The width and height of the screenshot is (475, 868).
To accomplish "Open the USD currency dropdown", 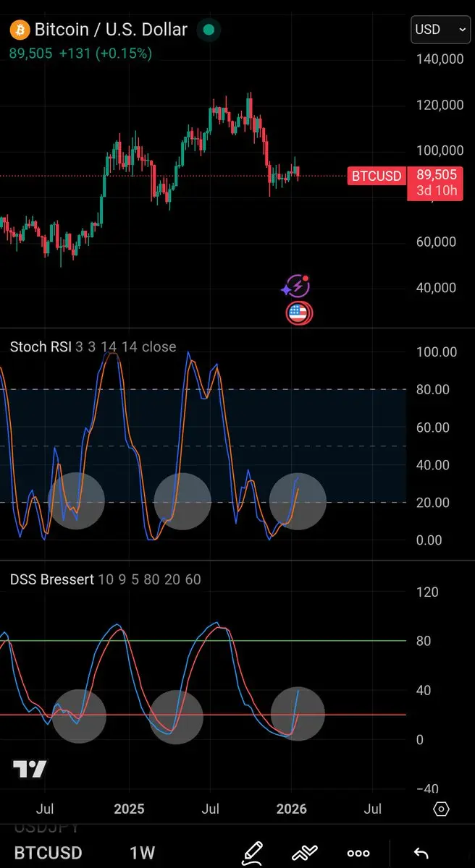I will pos(440,30).
